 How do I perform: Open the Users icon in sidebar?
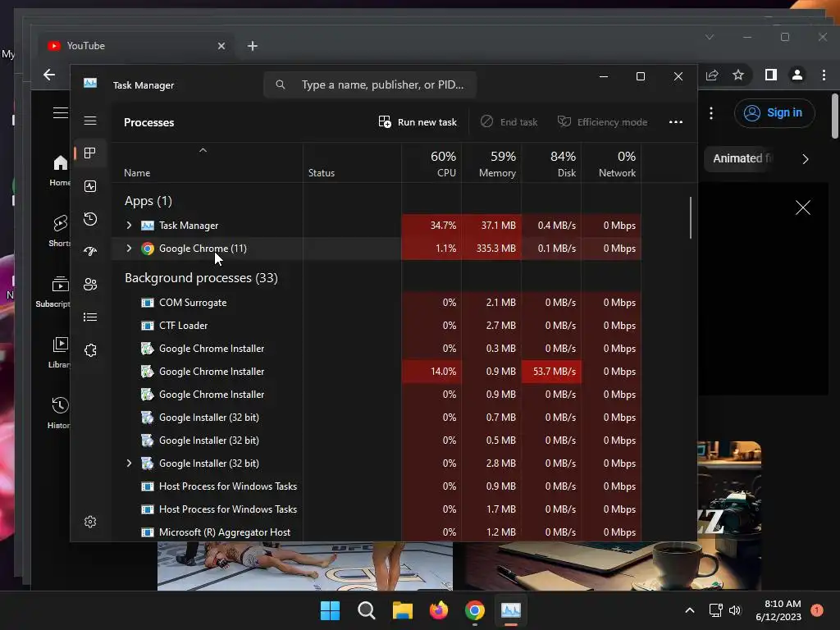click(x=90, y=285)
